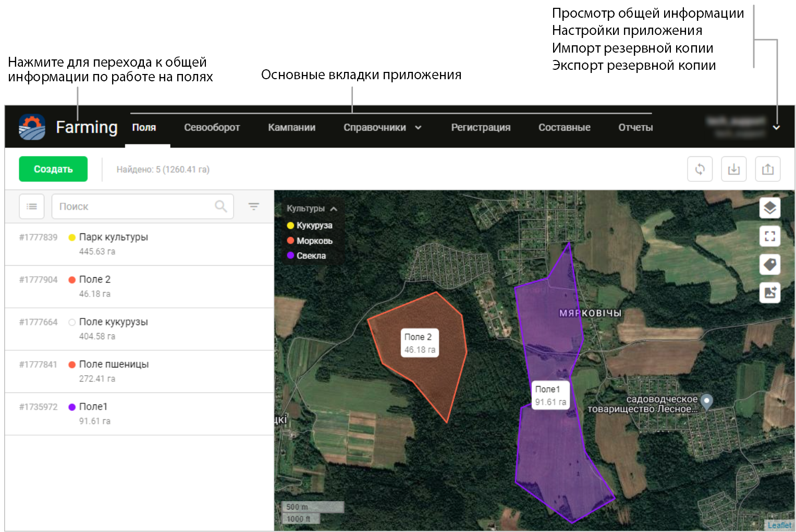
Task: Click the map pin near Лесное
Action: (706, 401)
